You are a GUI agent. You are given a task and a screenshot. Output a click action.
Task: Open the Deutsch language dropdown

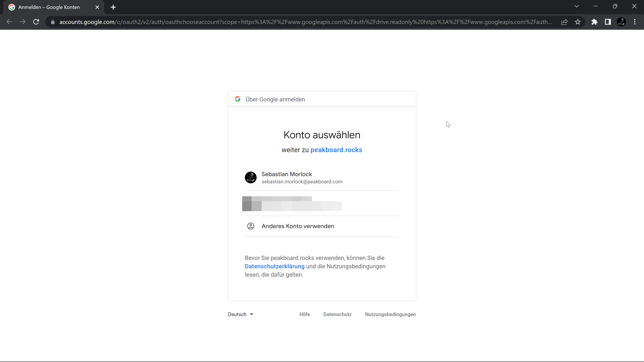tap(240, 314)
